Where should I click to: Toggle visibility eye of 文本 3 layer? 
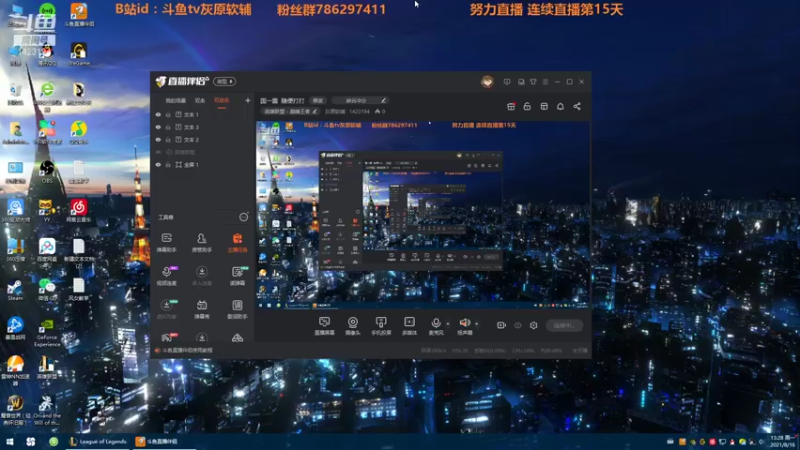coord(158,127)
